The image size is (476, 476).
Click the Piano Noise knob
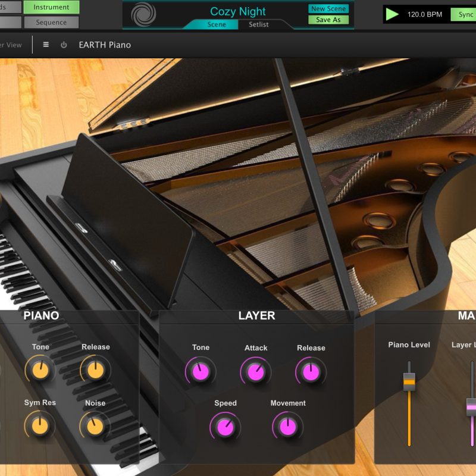[x=95, y=425]
